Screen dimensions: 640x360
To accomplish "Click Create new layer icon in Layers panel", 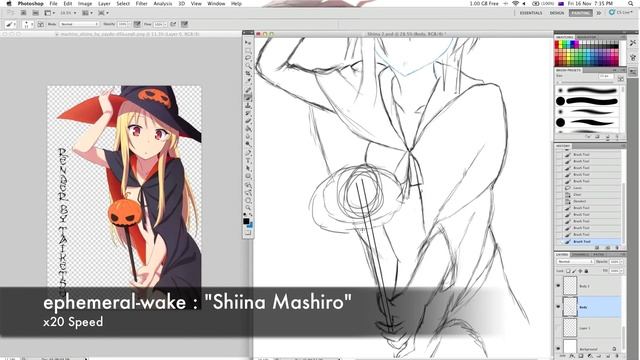I will [608, 356].
